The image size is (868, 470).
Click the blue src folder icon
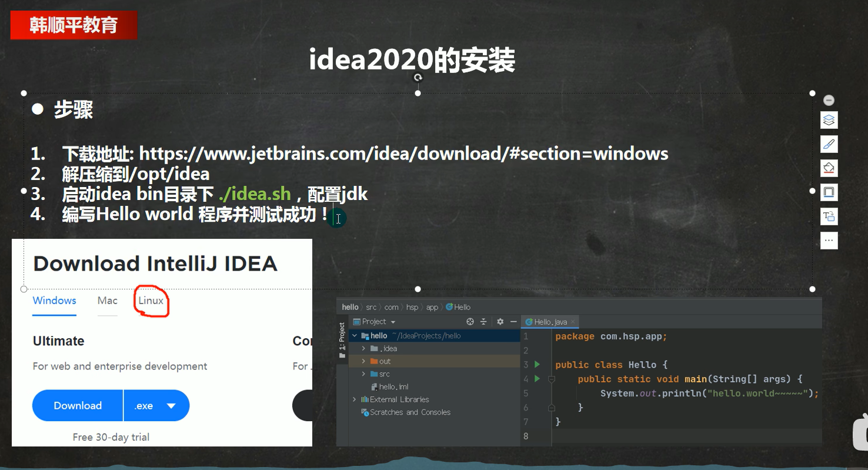[x=374, y=374]
